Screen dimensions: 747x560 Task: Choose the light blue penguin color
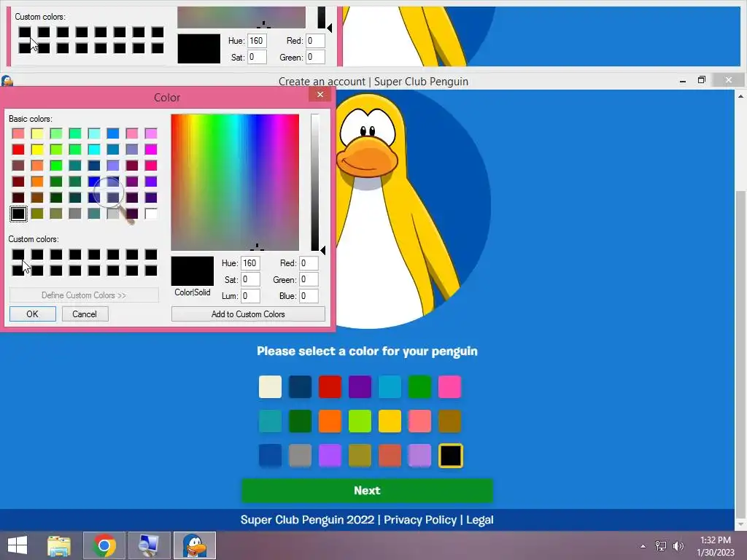pos(390,386)
